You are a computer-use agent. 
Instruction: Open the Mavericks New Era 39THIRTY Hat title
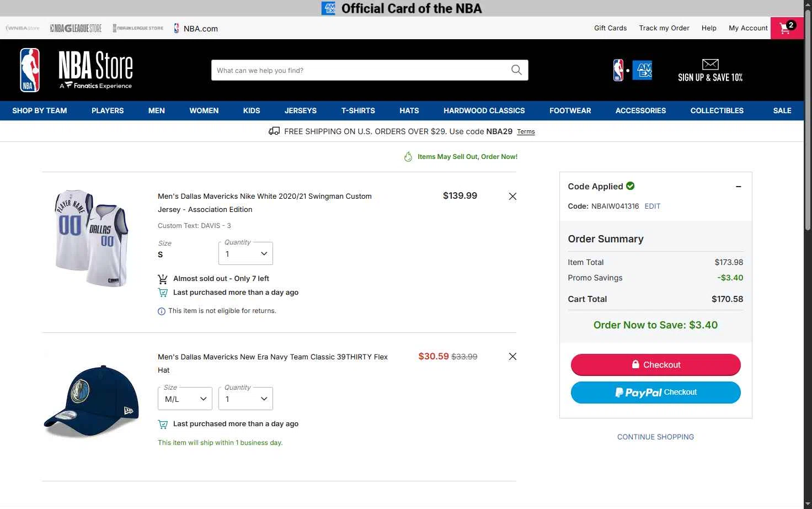tap(273, 363)
